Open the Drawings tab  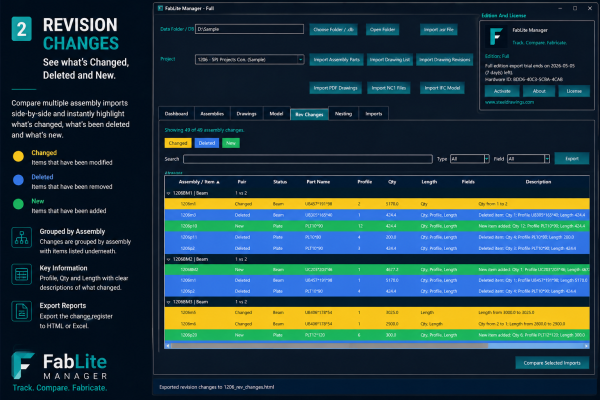click(246, 114)
